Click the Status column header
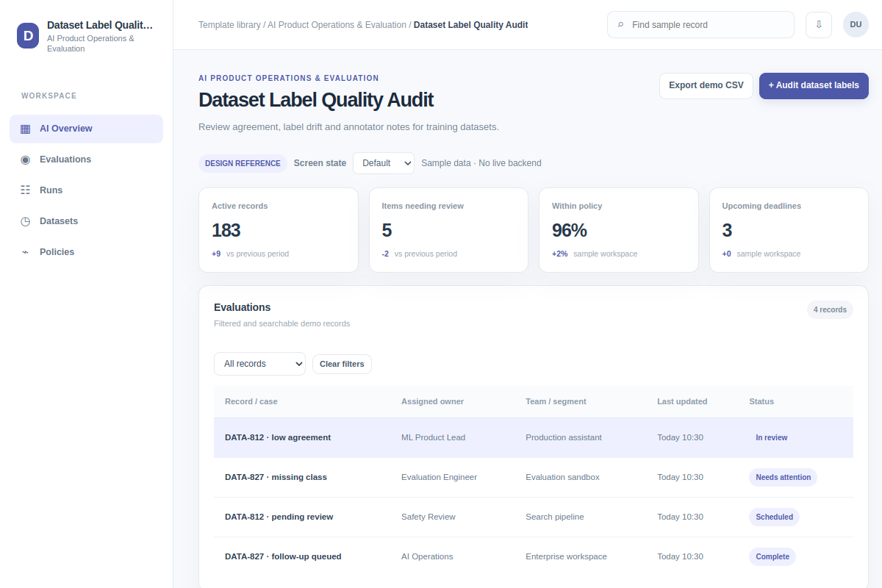The image size is (882, 588). [x=761, y=401]
